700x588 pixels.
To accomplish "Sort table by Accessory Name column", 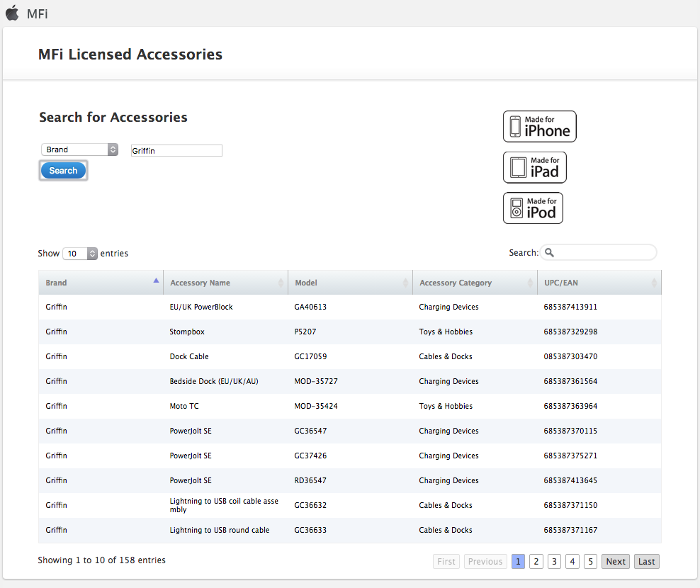I will 225,283.
